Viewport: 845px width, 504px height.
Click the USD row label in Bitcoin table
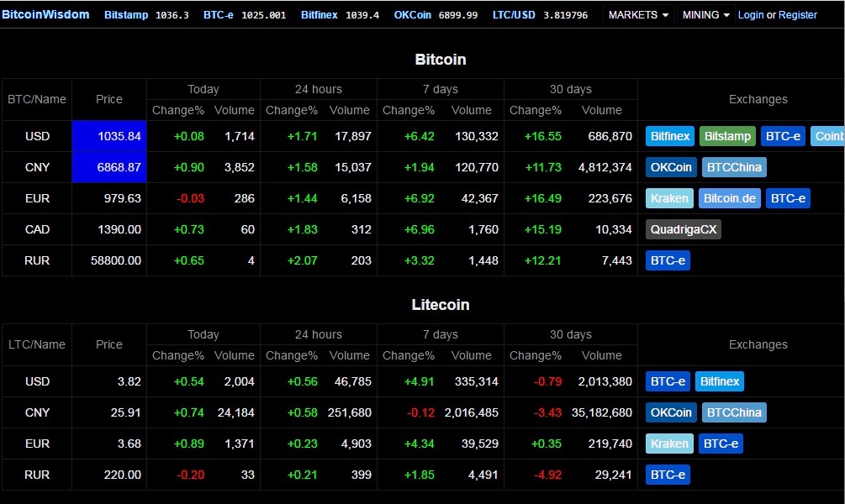tap(37, 136)
